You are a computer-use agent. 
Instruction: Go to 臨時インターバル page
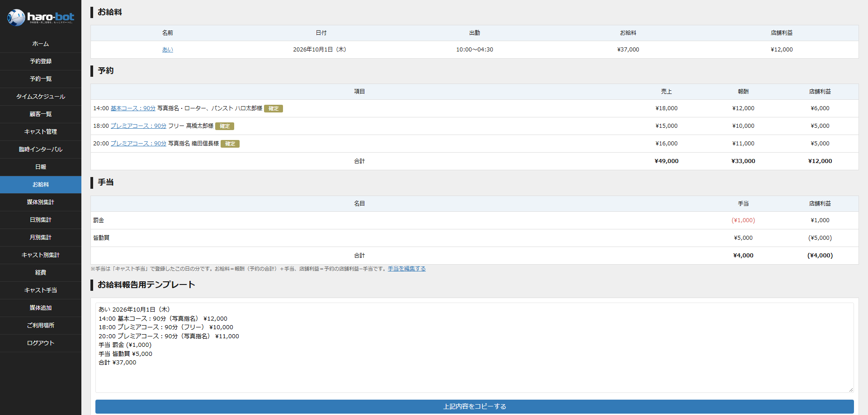pos(41,149)
